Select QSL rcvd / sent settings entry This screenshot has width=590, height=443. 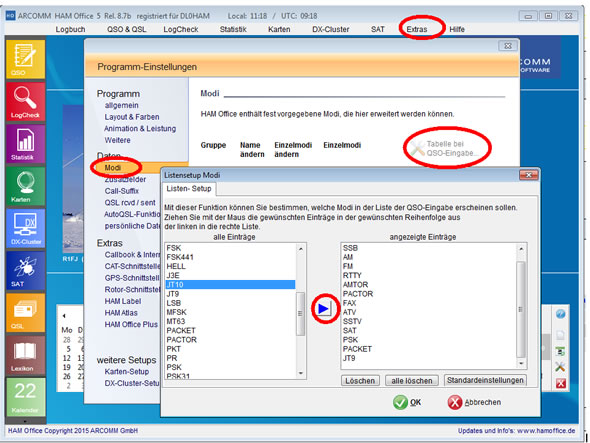130,203
